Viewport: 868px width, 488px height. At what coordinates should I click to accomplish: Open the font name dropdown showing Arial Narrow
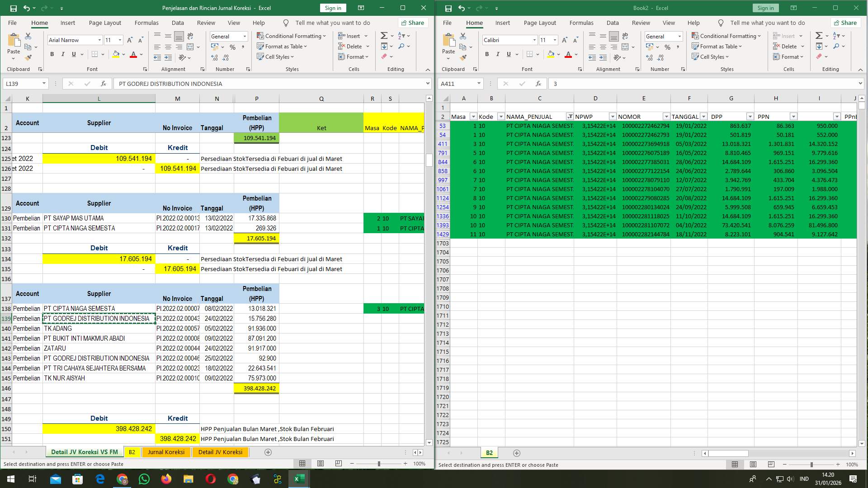pos(100,40)
